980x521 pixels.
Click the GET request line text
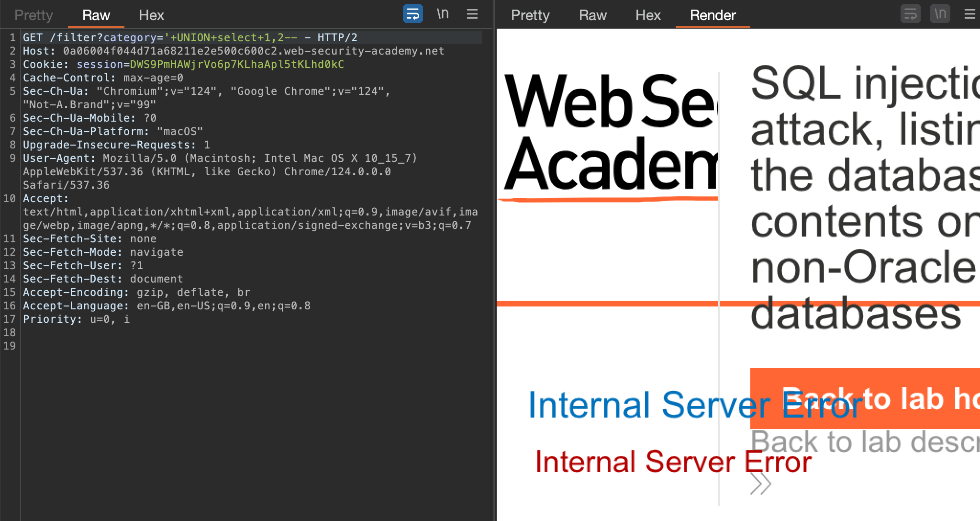tap(190, 38)
